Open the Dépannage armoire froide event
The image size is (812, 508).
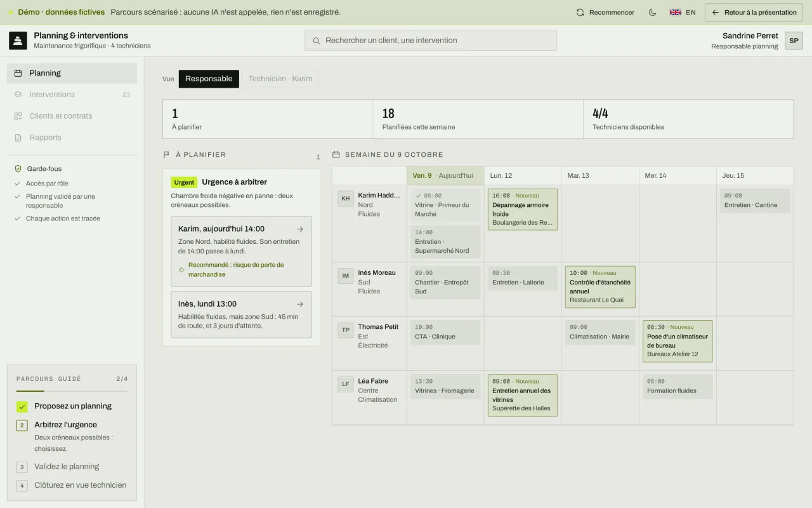[523, 210]
